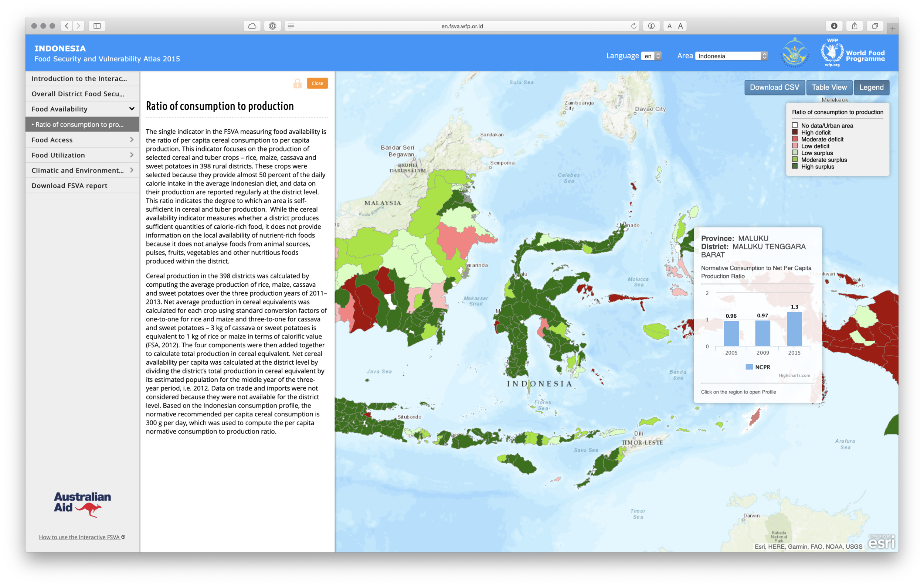Expand the Food Utilization section
This screenshot has height=586, width=924.
[82, 155]
